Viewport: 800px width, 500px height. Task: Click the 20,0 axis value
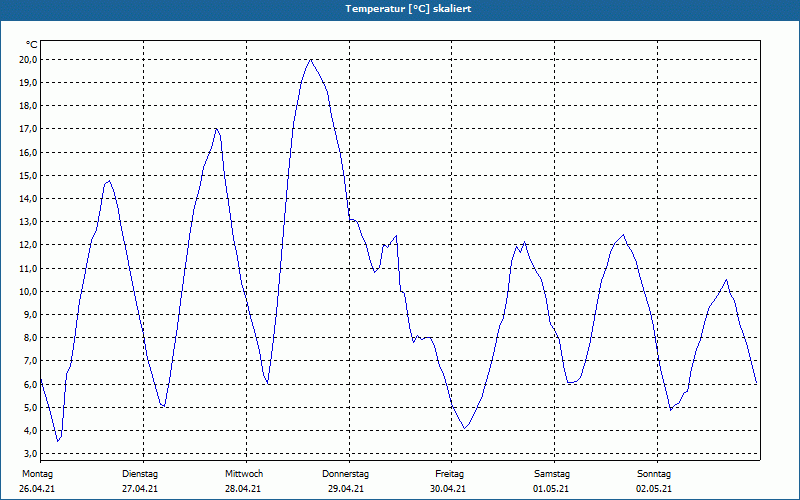point(29,60)
